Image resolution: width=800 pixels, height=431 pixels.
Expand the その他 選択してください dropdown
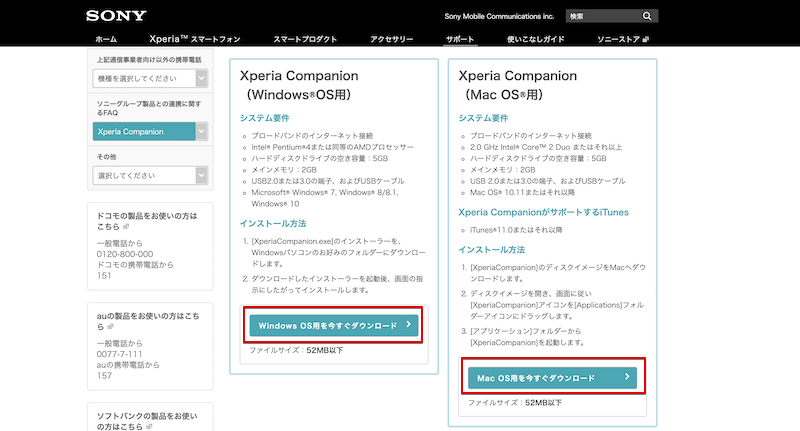[x=150, y=175]
